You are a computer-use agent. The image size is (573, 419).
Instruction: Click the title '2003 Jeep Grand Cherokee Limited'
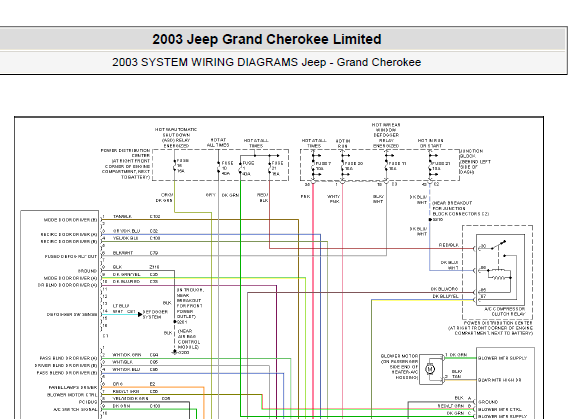point(267,39)
